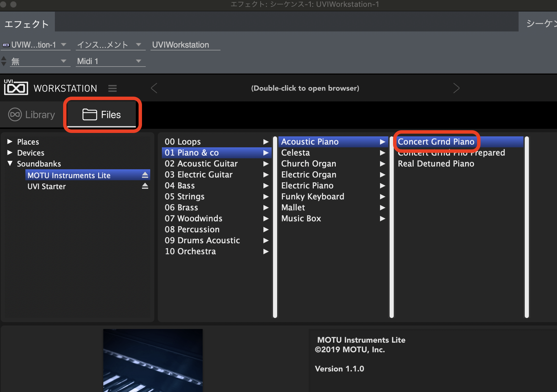
Task: Click the arrow beside Celesta
Action: tap(382, 152)
